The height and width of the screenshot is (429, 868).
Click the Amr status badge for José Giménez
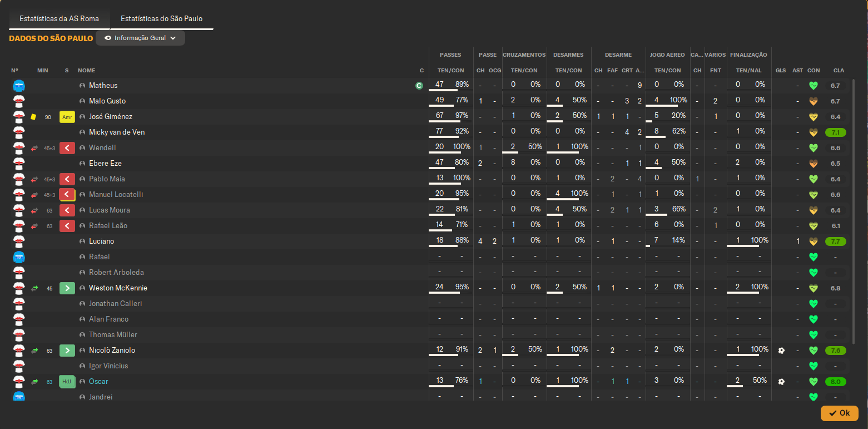point(67,117)
